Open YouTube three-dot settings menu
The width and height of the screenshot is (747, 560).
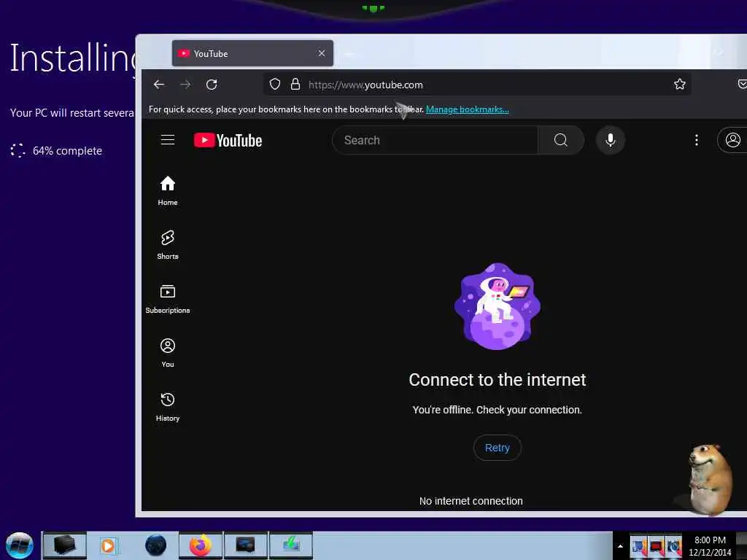[697, 140]
